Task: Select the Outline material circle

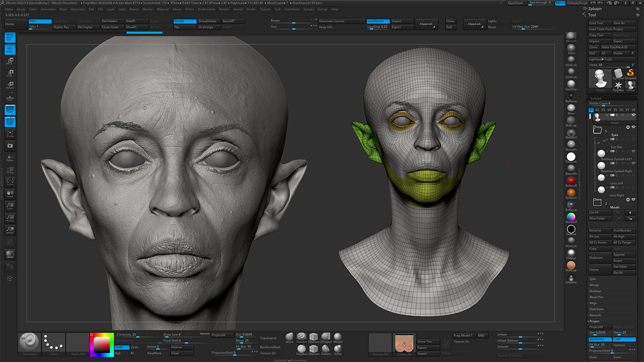Action: (x=571, y=229)
